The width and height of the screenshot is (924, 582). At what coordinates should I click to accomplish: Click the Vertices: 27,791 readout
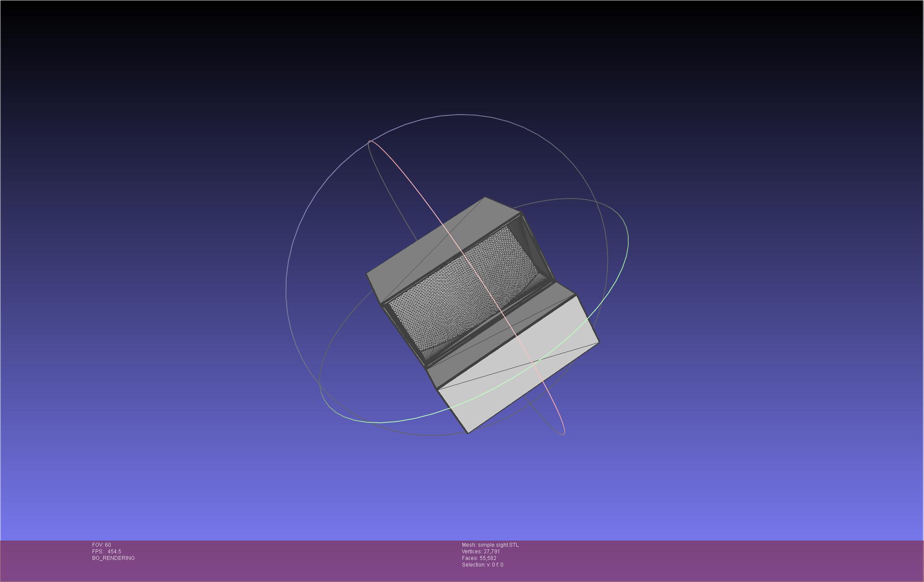481,552
